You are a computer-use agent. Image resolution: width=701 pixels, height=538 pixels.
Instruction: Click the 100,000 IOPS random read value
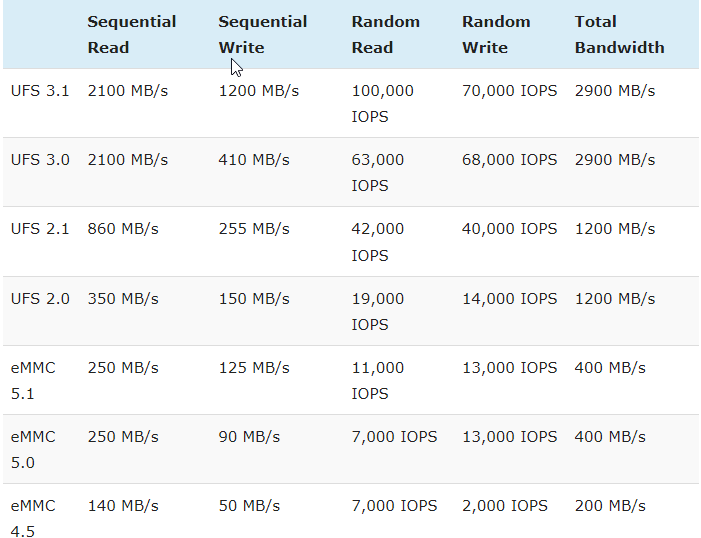coord(382,103)
